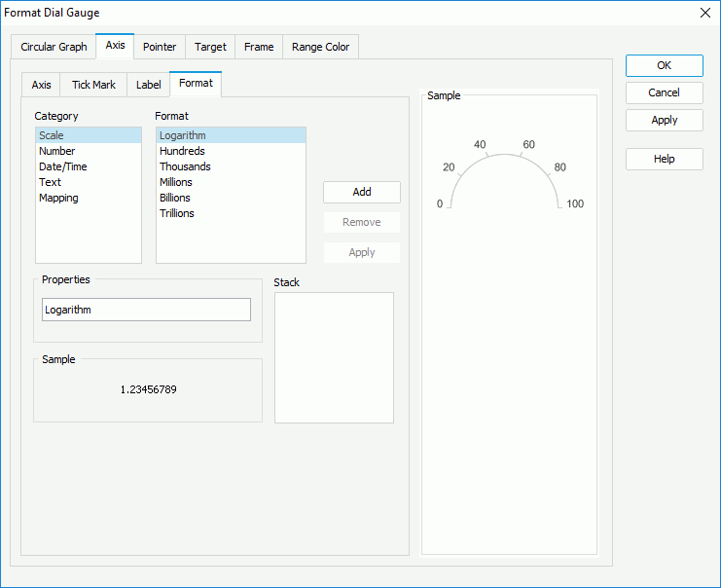Click inside the Stack list box

[x=334, y=357]
